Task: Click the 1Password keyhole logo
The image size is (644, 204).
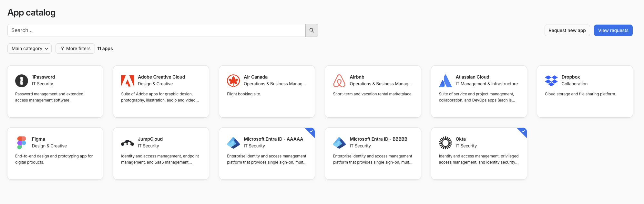Action: 22,81
